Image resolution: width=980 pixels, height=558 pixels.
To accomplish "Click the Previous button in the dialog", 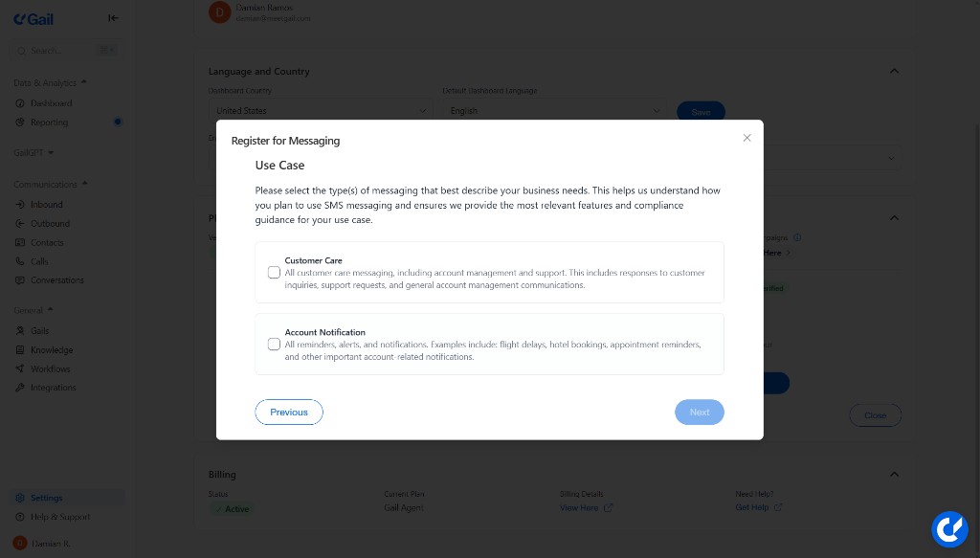I will tap(288, 412).
